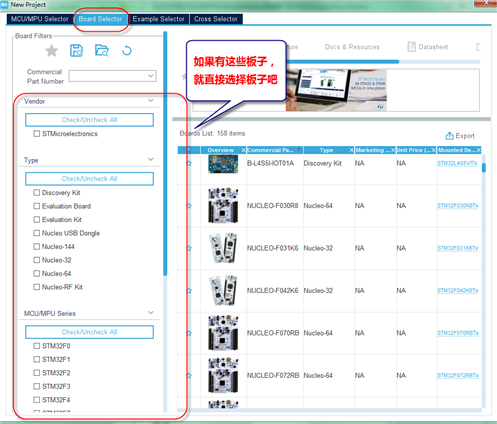This screenshot has height=424, width=497.
Task: Switch to the MCU/MPU Selector tab
Action: (40, 19)
